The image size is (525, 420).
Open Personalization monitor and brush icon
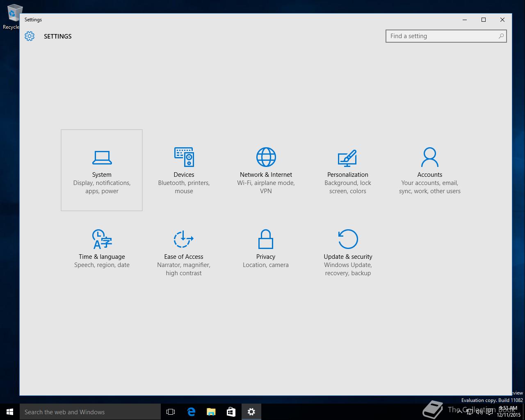[x=347, y=158]
